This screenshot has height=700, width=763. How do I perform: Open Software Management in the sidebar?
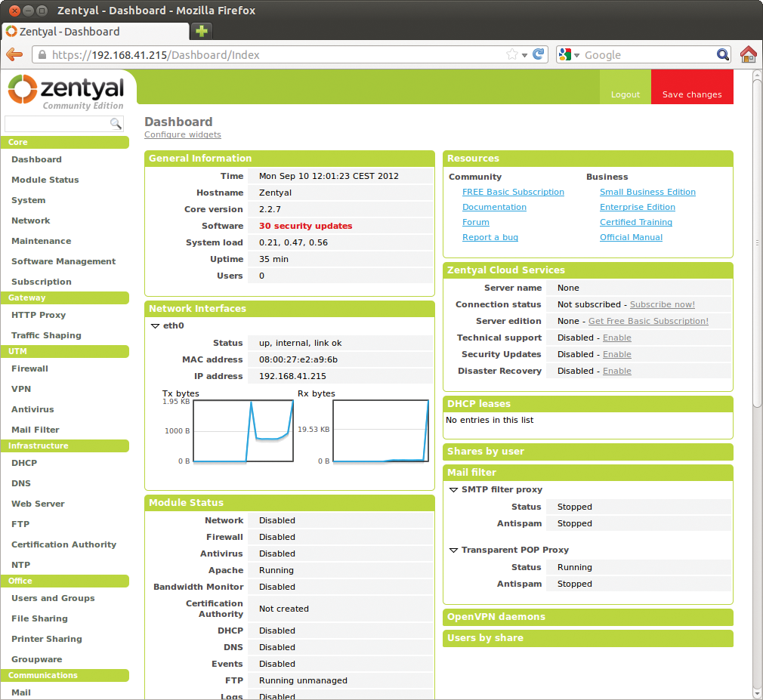click(63, 262)
